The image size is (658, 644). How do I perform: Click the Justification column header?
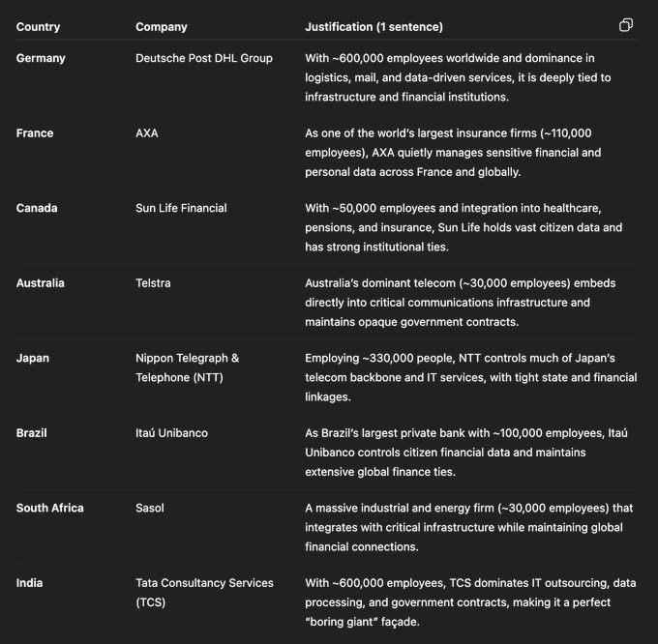tap(374, 27)
